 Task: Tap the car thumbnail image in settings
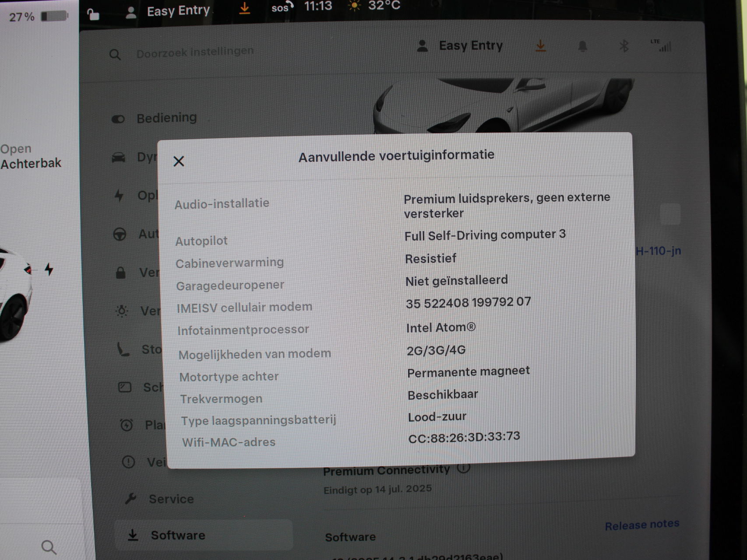504,105
